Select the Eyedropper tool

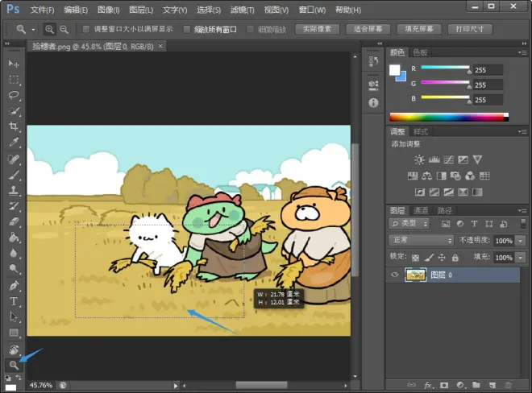(x=14, y=142)
